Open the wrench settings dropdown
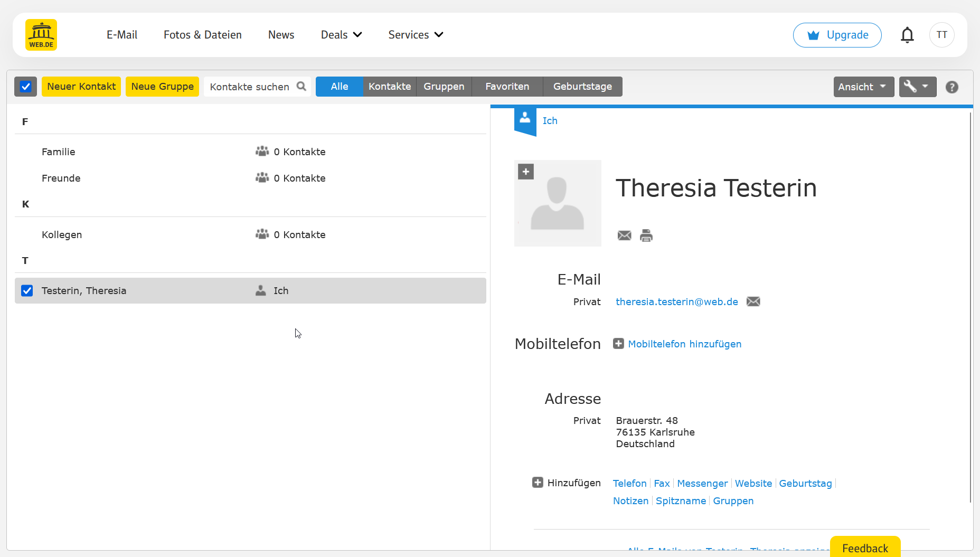980x557 pixels. 917,87
